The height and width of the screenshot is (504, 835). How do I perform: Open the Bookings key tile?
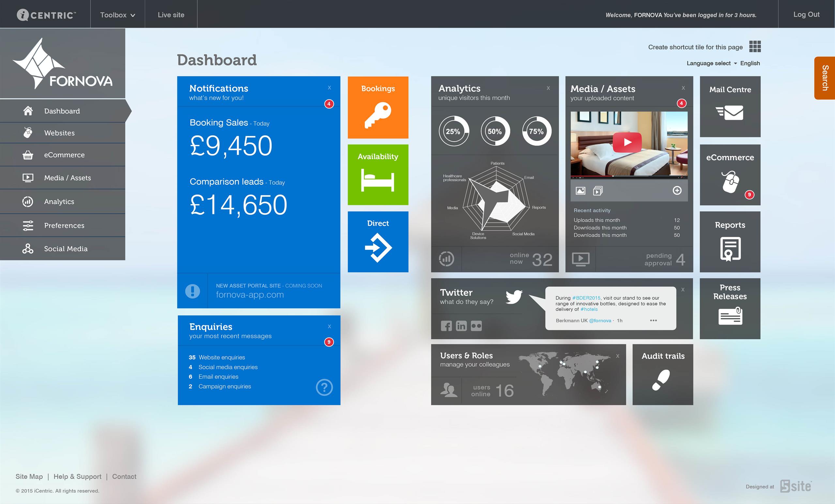coord(378,107)
